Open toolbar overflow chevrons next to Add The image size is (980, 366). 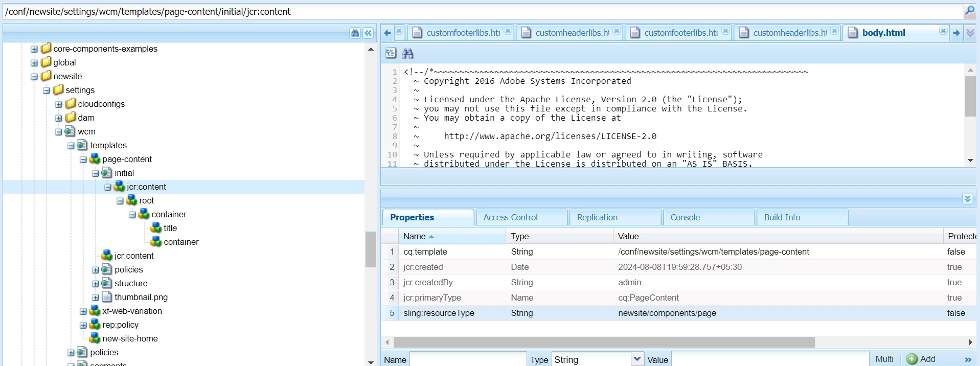click(x=967, y=359)
